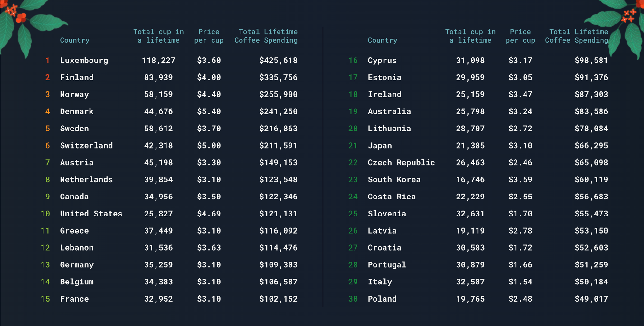The image size is (644, 326).
Task: Click rank number 30 beside Poland
Action: [x=353, y=299]
